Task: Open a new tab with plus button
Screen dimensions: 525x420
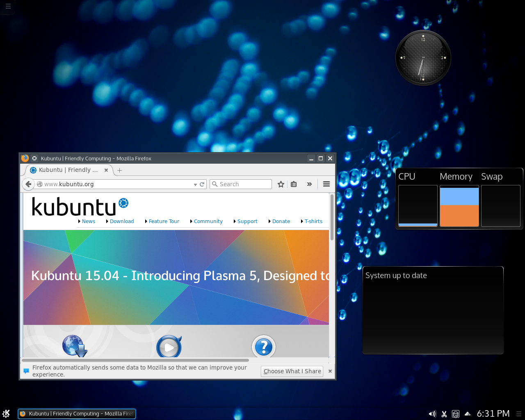Action: (120, 170)
